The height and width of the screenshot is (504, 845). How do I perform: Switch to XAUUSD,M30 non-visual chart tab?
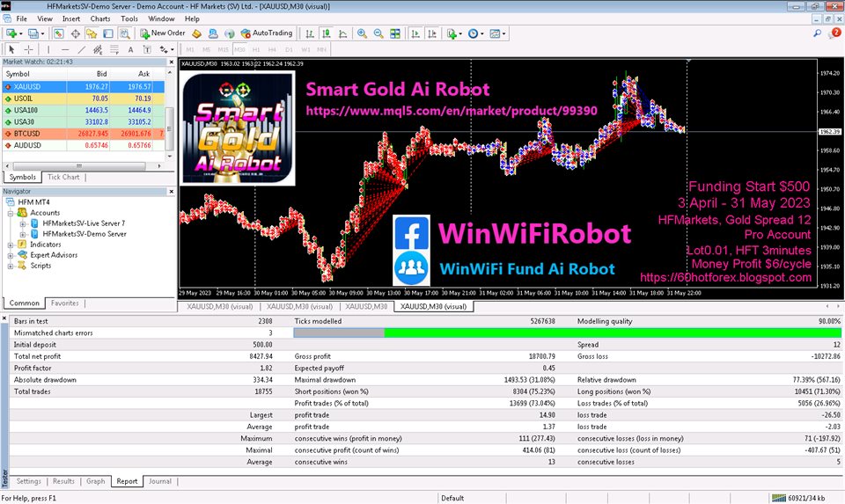point(366,306)
